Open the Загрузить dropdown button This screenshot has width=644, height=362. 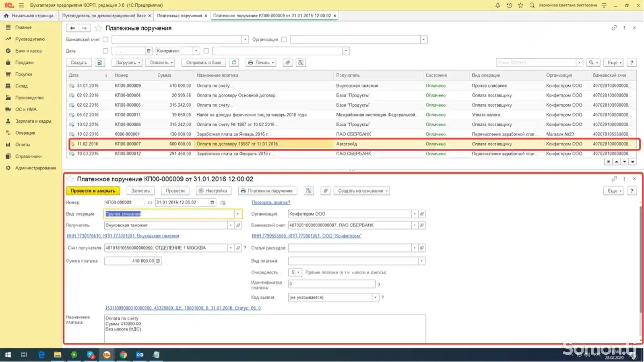(x=127, y=62)
